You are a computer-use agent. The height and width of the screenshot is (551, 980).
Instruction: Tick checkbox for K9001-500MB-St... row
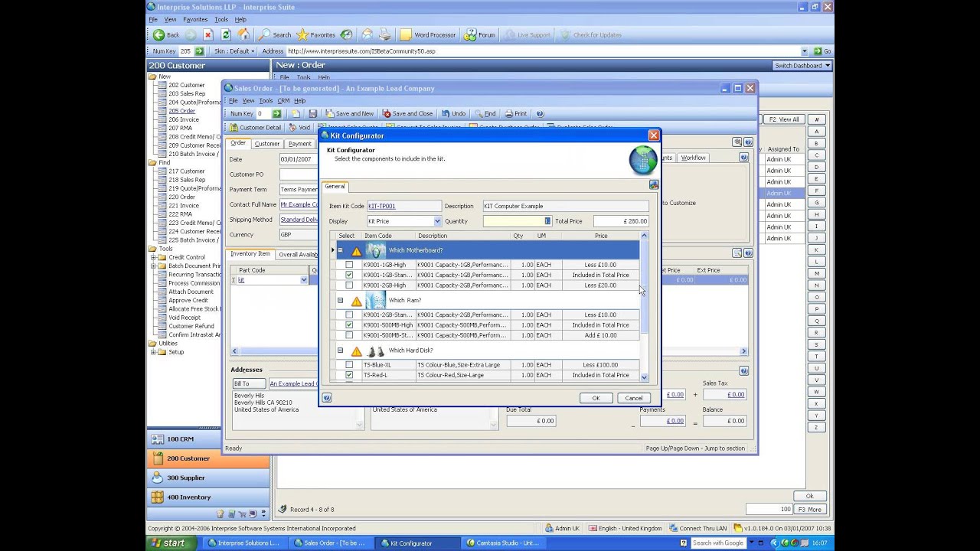click(x=349, y=334)
